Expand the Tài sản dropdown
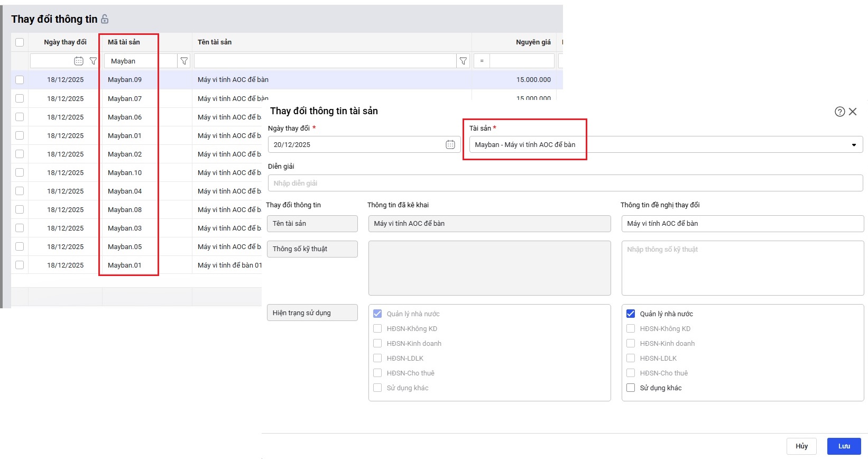The height and width of the screenshot is (459, 868). coord(853,145)
